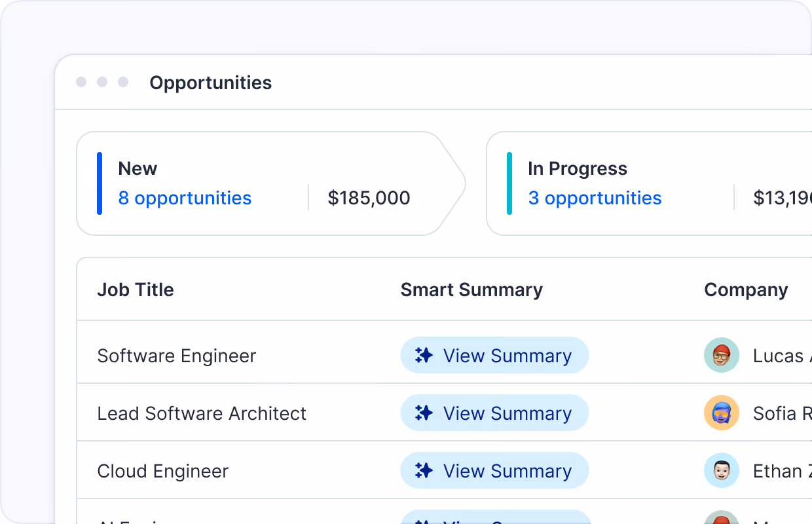Click the Lucas name in Company column
Viewport: 812px width, 524px height.
783,356
